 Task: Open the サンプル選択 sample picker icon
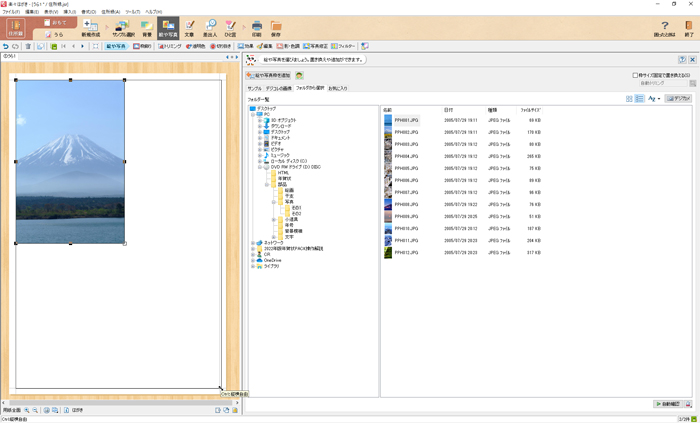pos(124,27)
